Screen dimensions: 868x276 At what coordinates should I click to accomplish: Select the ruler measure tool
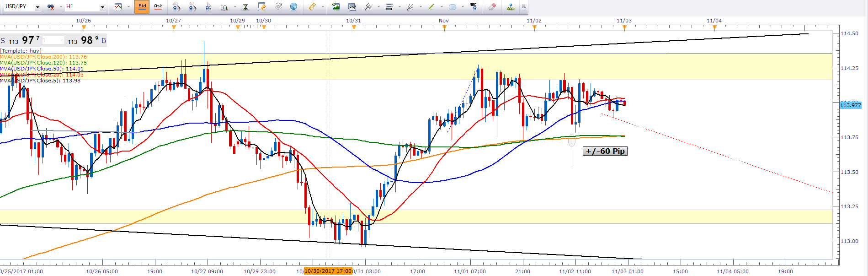click(312, 6)
